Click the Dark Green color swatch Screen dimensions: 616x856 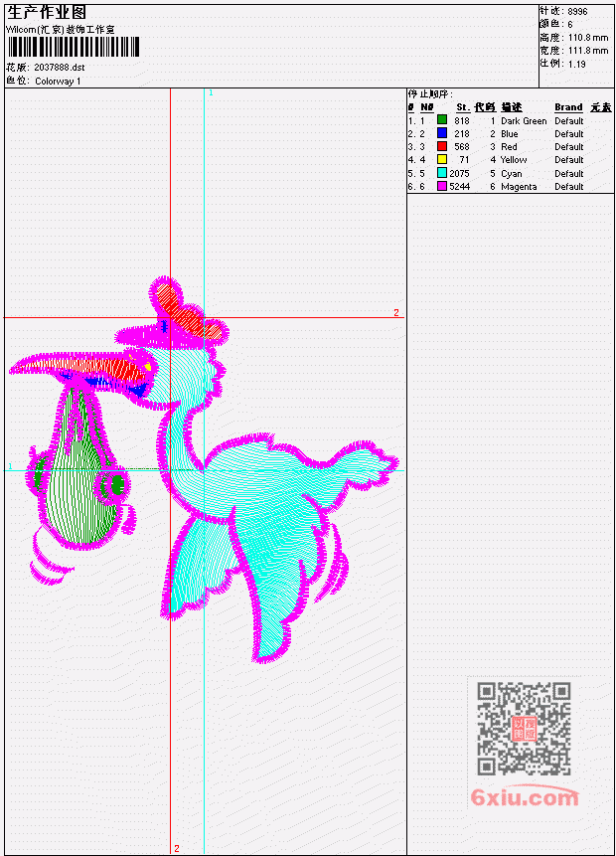(x=442, y=120)
